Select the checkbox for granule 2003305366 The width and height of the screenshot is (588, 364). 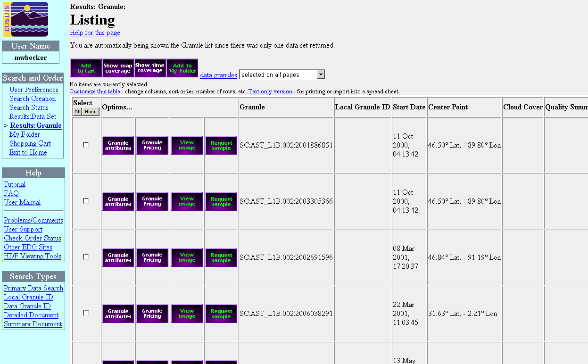tap(86, 201)
